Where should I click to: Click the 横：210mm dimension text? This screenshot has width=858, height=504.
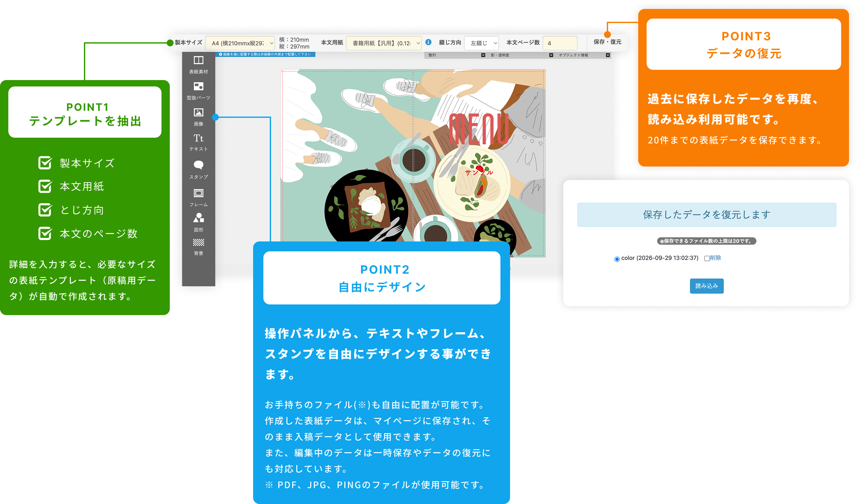294,40
